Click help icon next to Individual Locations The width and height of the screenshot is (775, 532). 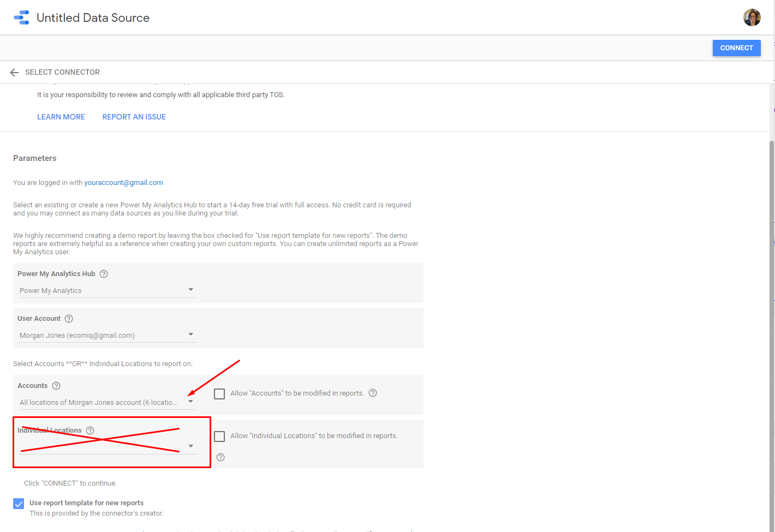pyautogui.click(x=91, y=431)
